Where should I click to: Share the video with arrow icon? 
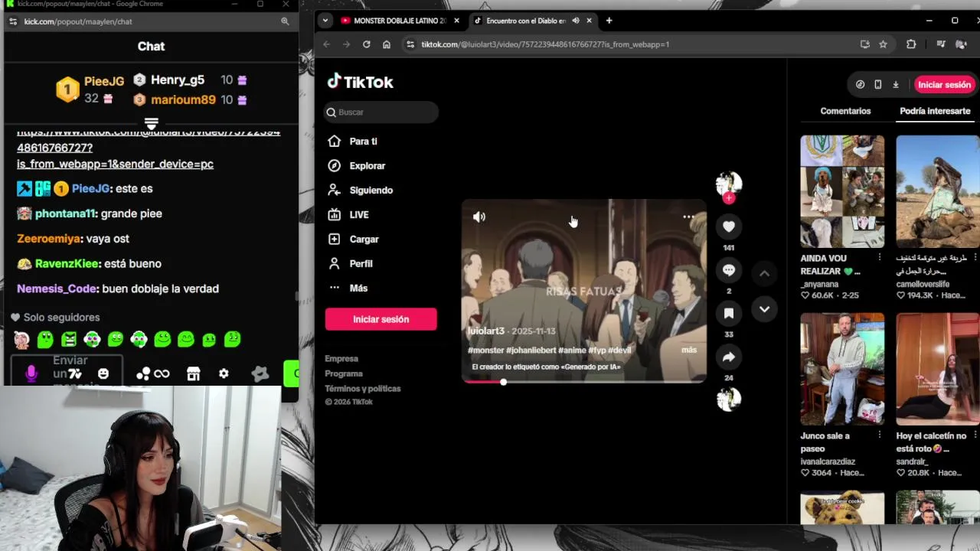pyautogui.click(x=729, y=357)
